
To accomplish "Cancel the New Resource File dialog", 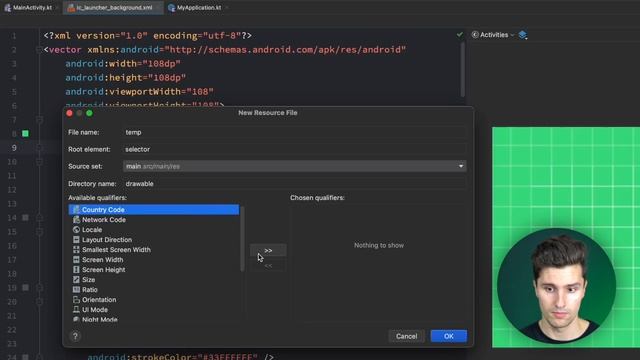I will point(407,336).
